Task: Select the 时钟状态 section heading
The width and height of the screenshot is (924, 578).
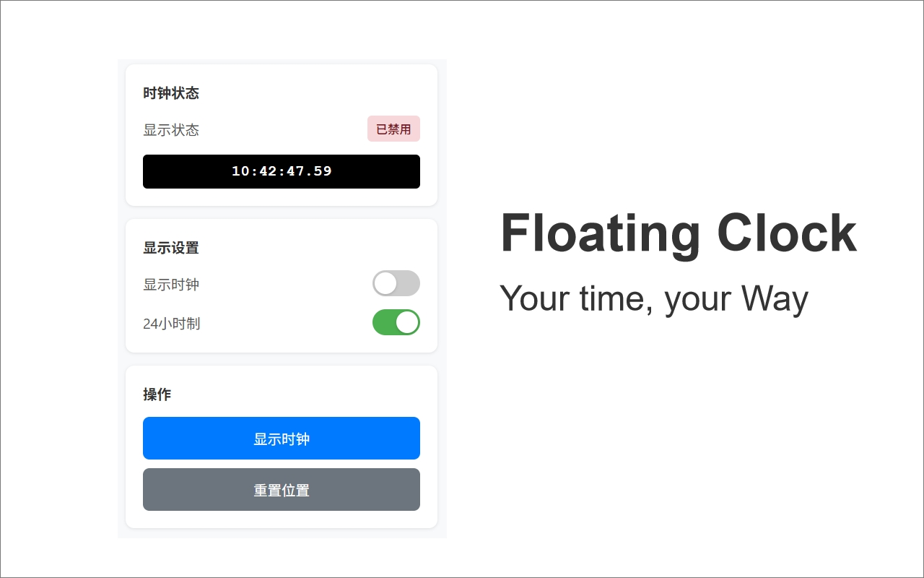Action: [x=171, y=93]
